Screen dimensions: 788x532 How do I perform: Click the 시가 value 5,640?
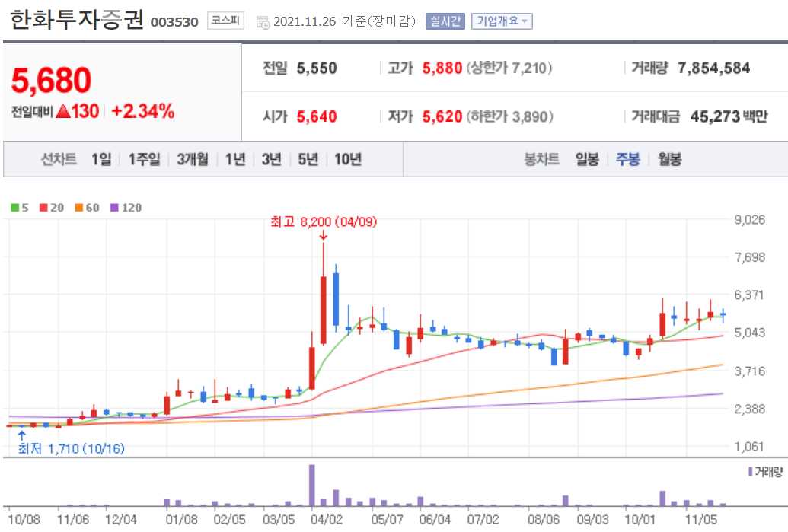point(317,116)
